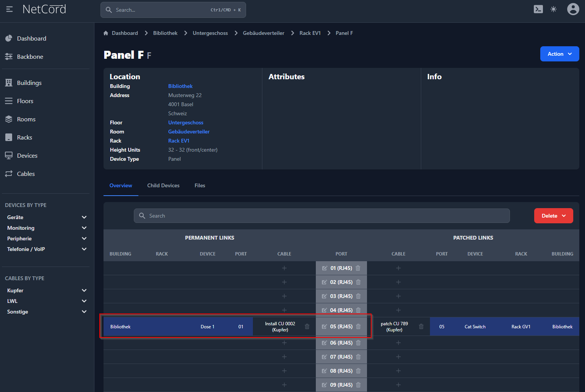Open the terminal console icon
Screen dimensions: 585x392
coord(538,9)
